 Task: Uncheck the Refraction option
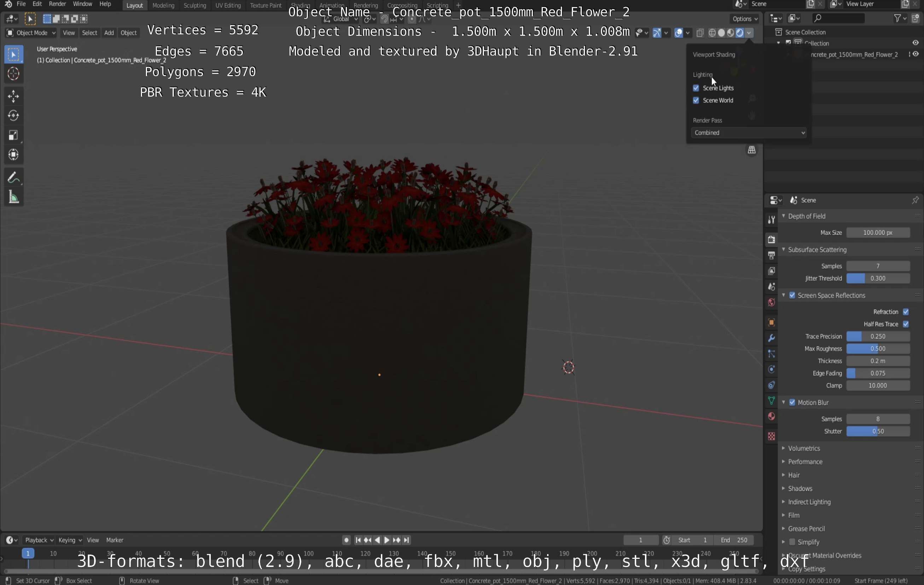click(906, 312)
